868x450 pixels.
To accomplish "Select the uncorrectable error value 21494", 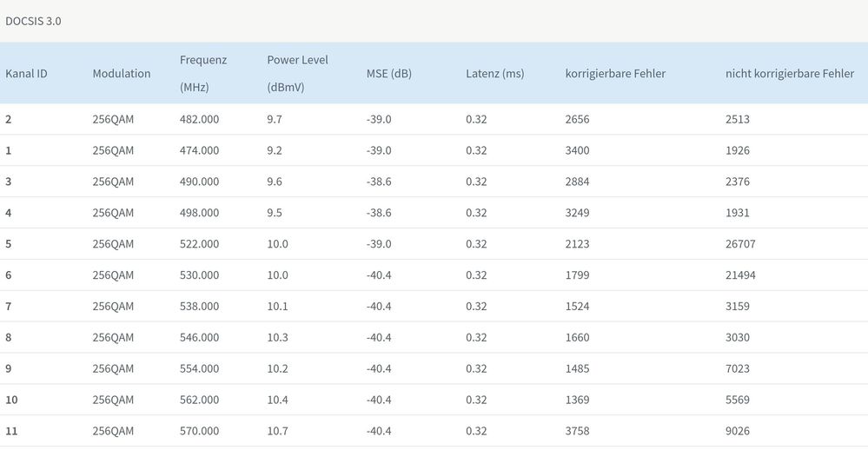I will coord(740,275).
